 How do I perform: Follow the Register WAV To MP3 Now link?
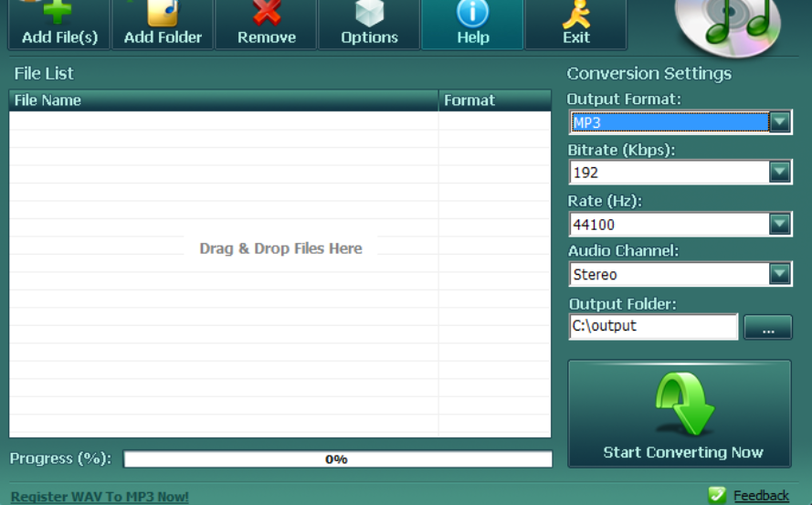(x=100, y=497)
